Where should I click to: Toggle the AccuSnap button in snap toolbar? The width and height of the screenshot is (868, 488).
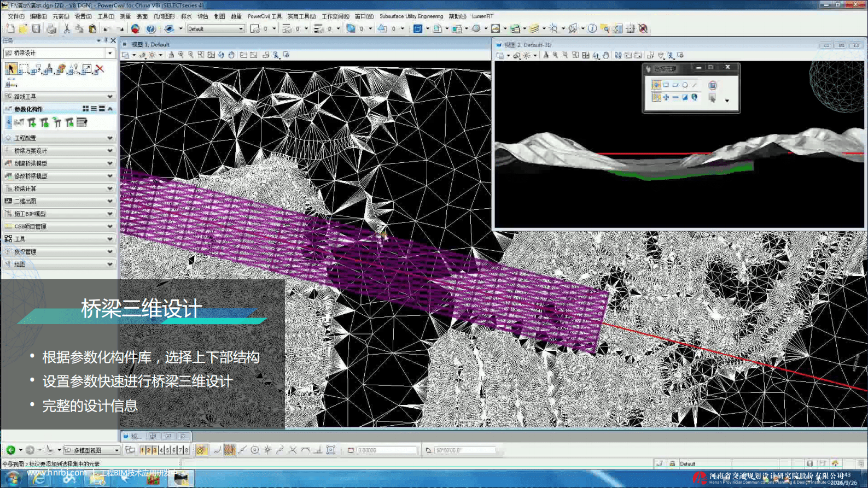tap(201, 450)
